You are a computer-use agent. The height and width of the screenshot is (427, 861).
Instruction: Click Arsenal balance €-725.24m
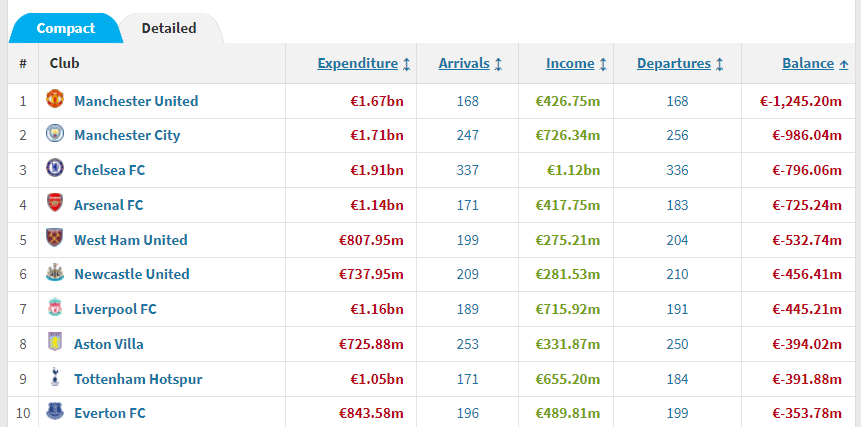point(807,205)
